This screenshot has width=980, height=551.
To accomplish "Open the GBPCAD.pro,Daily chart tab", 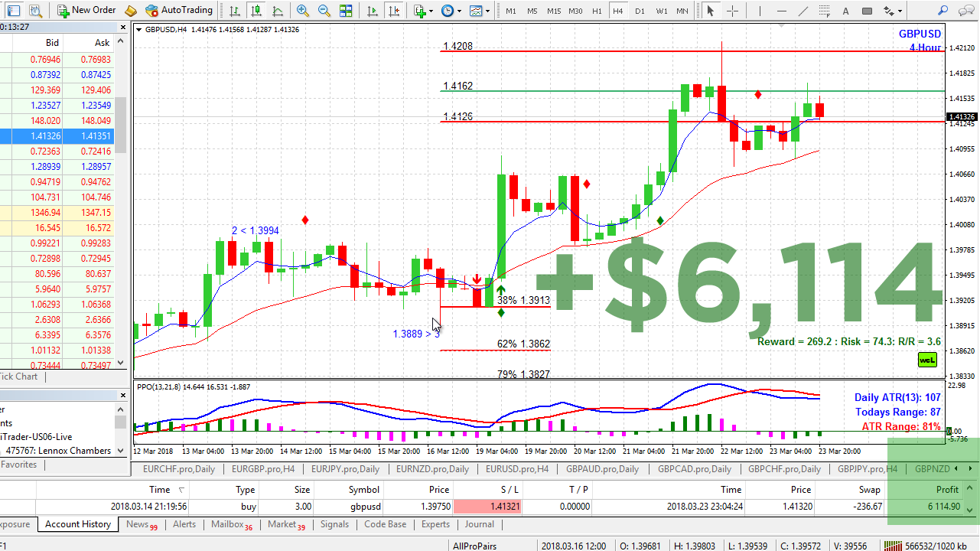I will point(694,469).
